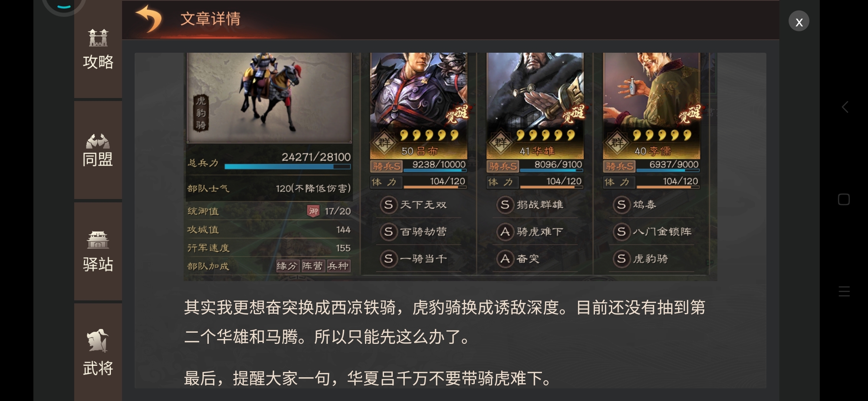Open the 驿站 station section
This screenshot has height=401, width=868.
(98, 251)
